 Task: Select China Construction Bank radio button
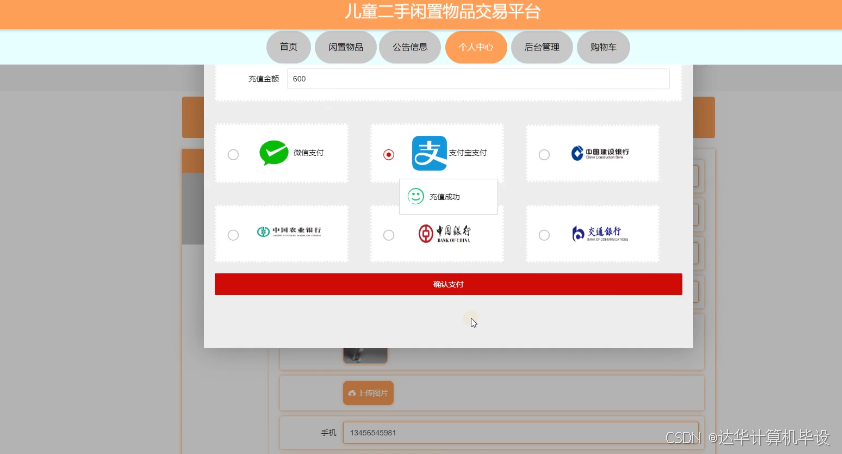pos(544,155)
